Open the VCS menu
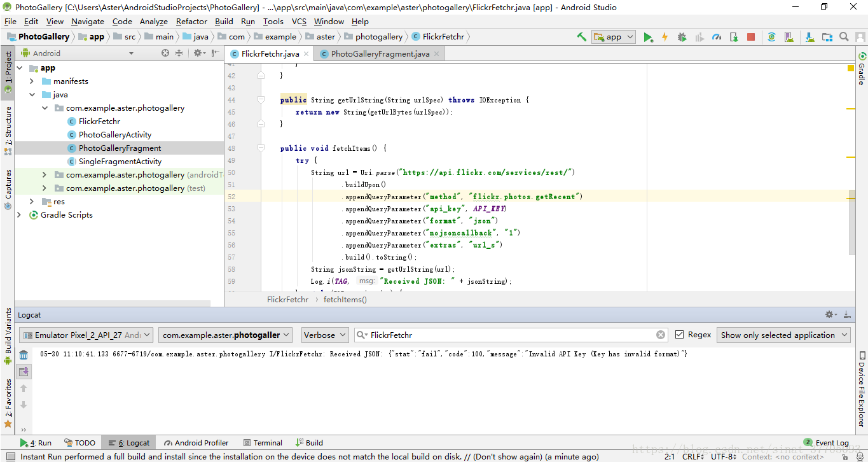 299,21
